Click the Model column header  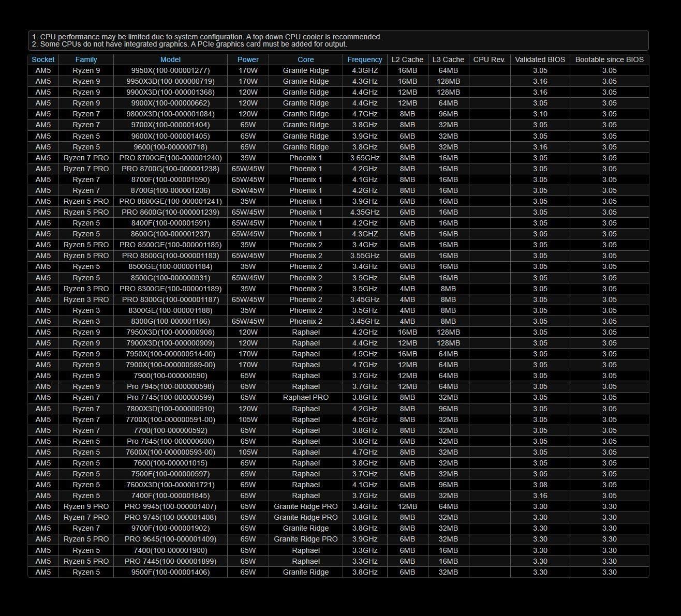(x=170, y=59)
